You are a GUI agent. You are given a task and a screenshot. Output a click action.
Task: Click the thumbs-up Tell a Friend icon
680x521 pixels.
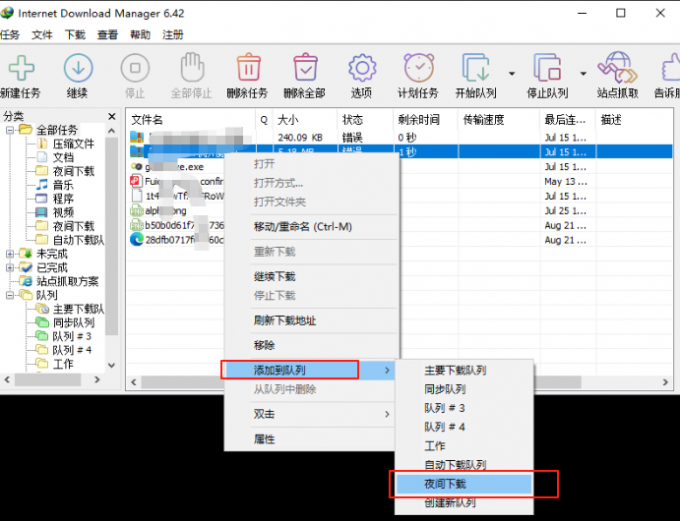click(x=670, y=68)
